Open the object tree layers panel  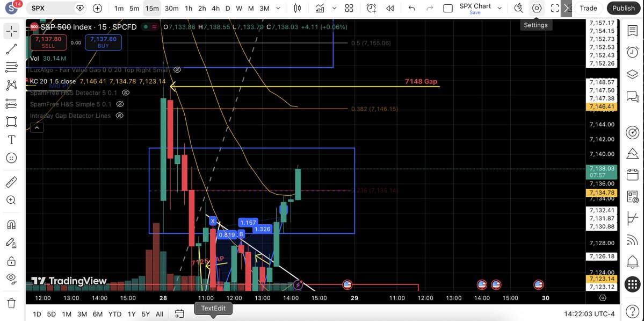pos(632,74)
